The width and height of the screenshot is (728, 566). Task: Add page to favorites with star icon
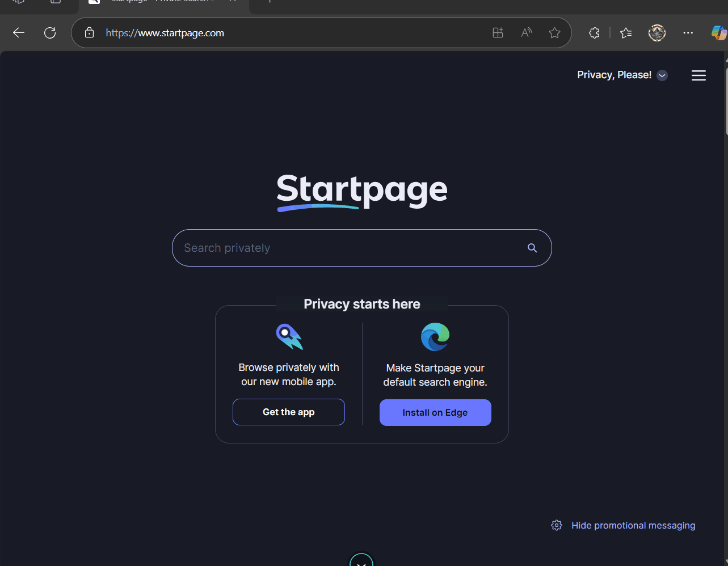(x=555, y=33)
